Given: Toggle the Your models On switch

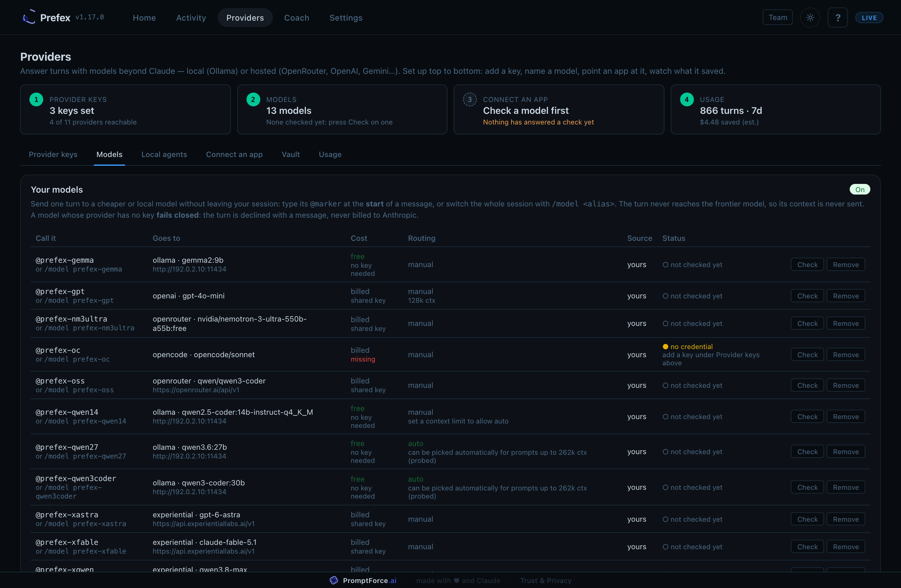Looking at the screenshot, I should pyautogui.click(x=860, y=189).
